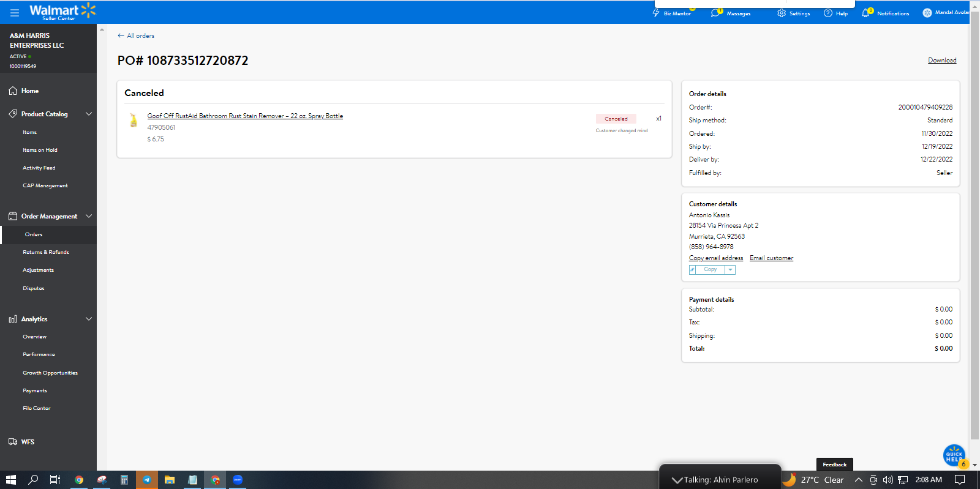The height and width of the screenshot is (489, 980).
Task: Open Adjustments in Order Management
Action: [x=39, y=270]
